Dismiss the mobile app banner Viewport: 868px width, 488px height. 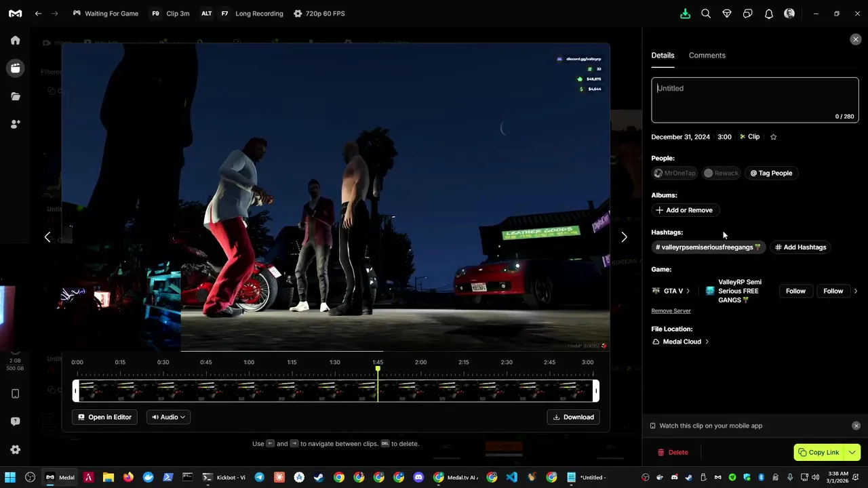856,426
